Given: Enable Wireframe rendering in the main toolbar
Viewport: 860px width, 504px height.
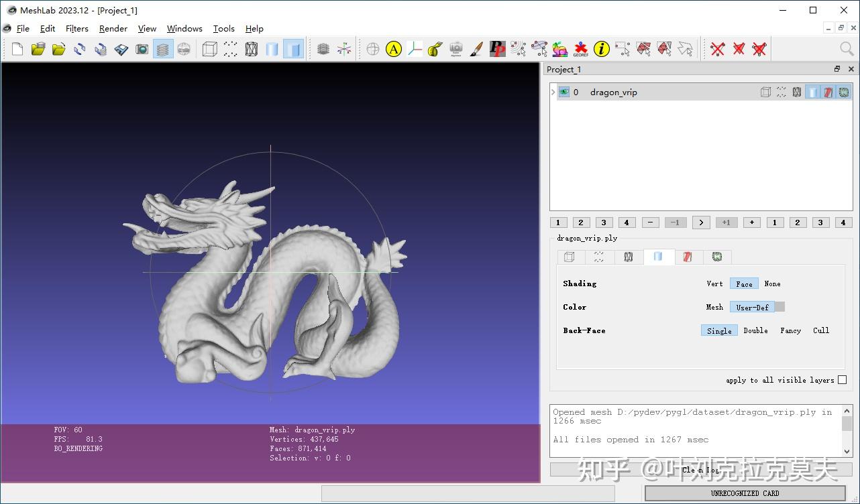Looking at the screenshot, I should (251, 49).
